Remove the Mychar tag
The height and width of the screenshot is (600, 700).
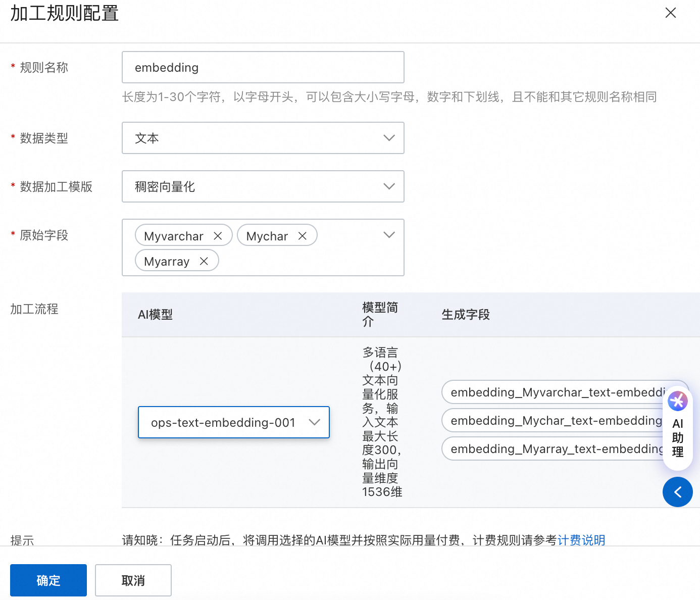click(x=303, y=236)
